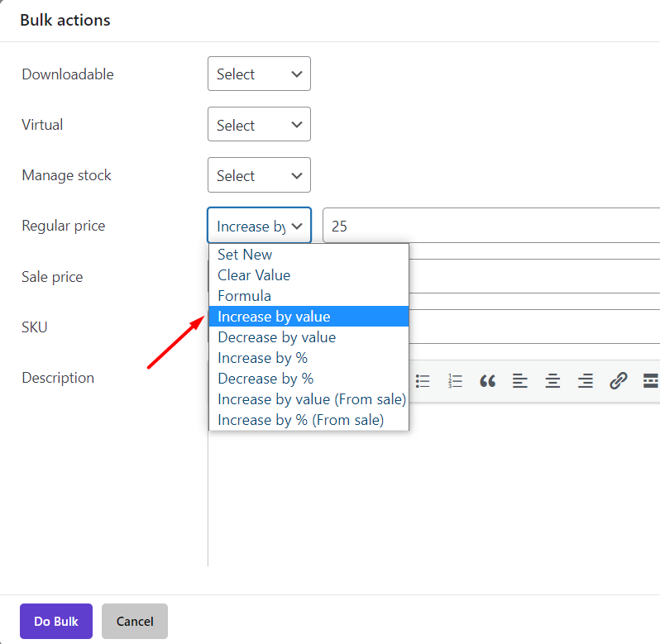
Task: Open the Downloadable select dropdown
Action: (x=260, y=74)
